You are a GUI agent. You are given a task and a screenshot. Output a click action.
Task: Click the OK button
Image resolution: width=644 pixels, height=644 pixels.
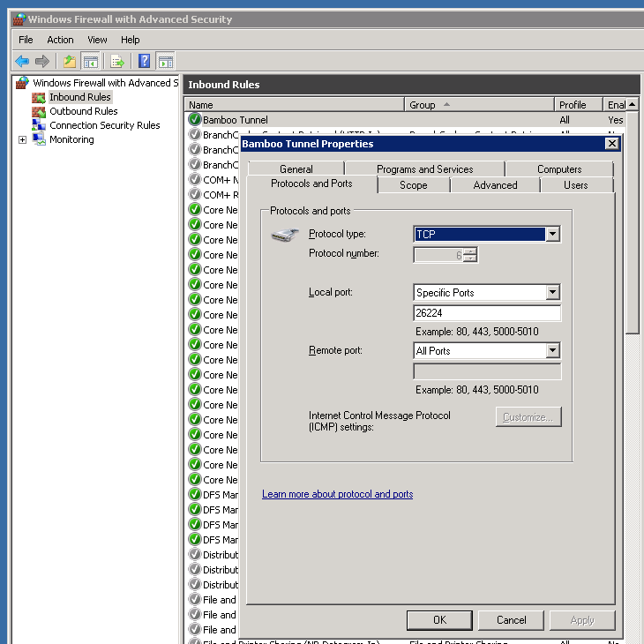pos(439,620)
